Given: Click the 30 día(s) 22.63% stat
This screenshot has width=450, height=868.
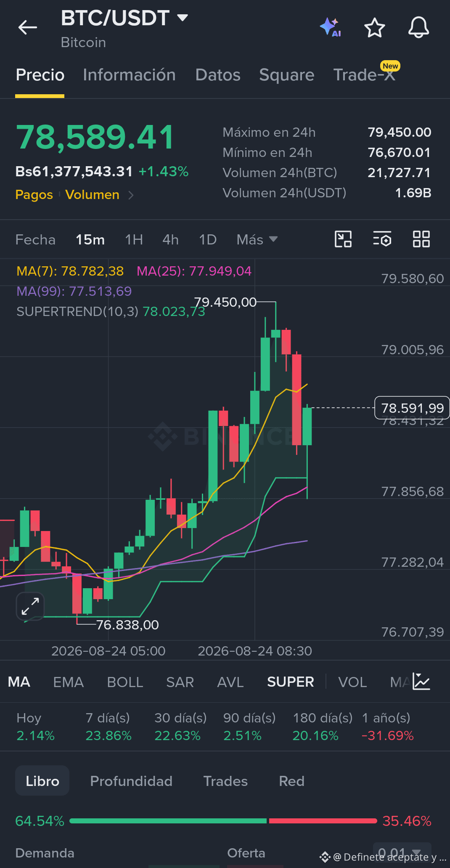Looking at the screenshot, I should point(180,727).
